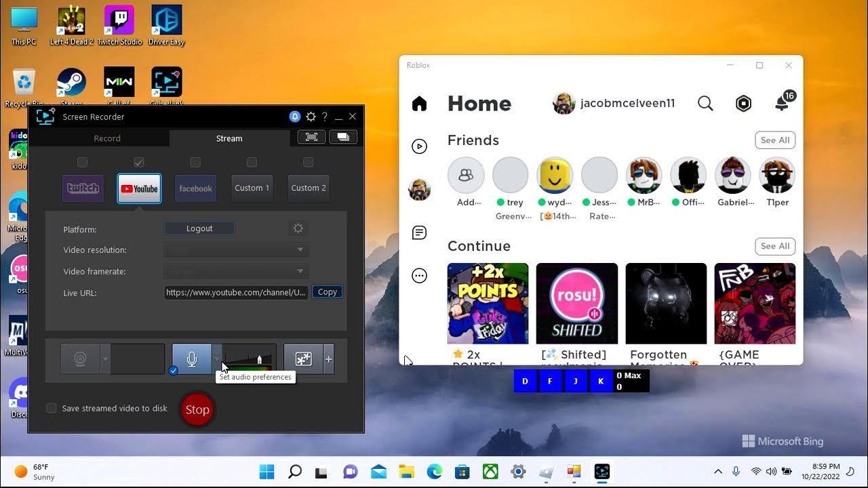The image size is (868, 488).
Task: Open platform settings gear beside Logout
Action: coord(298,228)
